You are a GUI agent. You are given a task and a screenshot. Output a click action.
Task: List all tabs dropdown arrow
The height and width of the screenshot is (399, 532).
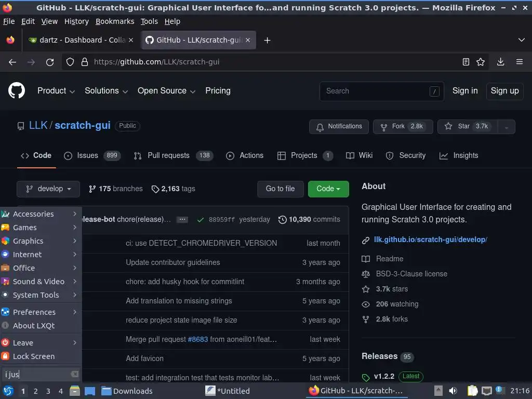(522, 40)
